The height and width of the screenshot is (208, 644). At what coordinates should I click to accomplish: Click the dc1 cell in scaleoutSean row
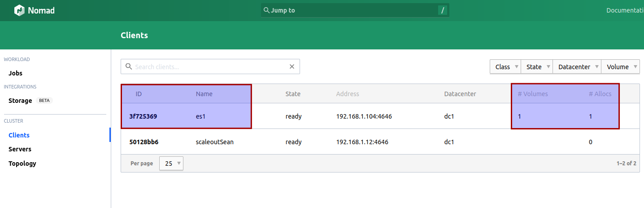point(449,142)
